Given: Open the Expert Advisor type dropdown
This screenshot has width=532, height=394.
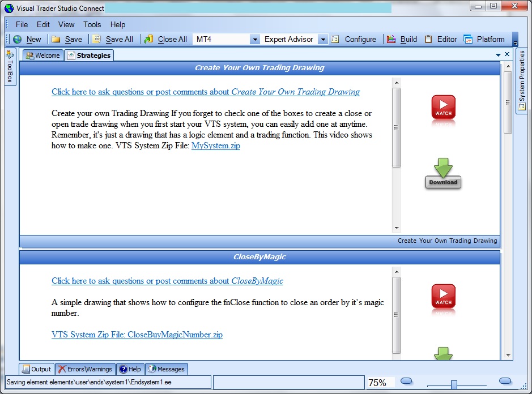Looking at the screenshot, I should point(322,40).
